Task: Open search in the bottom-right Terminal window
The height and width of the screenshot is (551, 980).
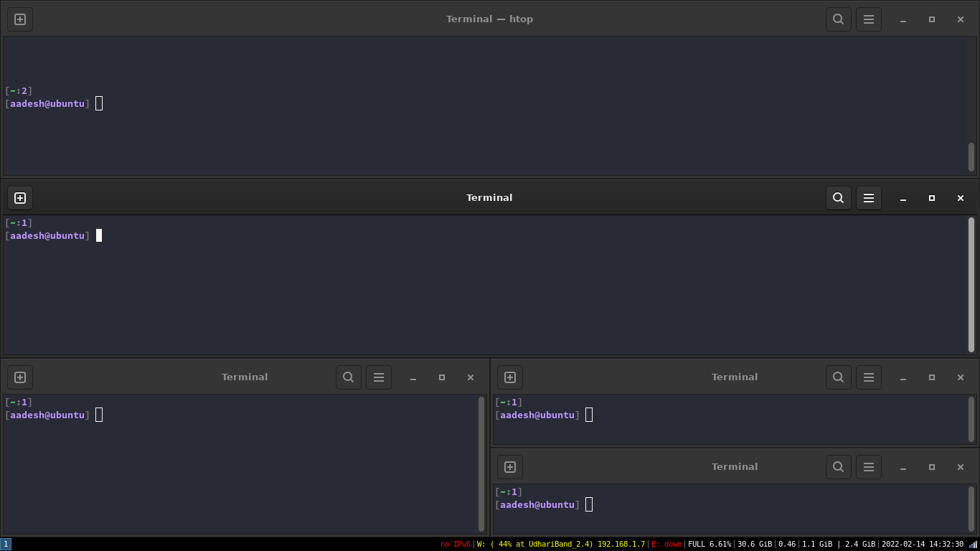Action: pos(838,466)
